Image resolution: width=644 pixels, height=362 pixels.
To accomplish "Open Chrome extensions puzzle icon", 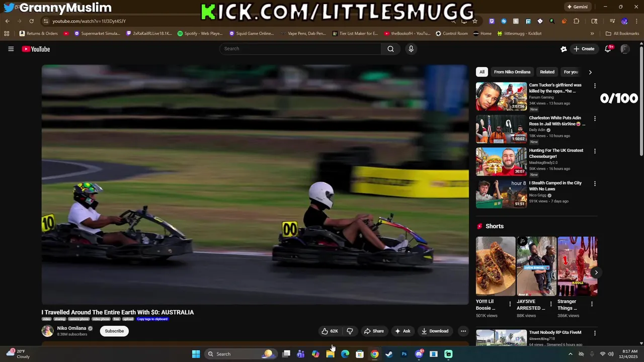I will point(577,21).
